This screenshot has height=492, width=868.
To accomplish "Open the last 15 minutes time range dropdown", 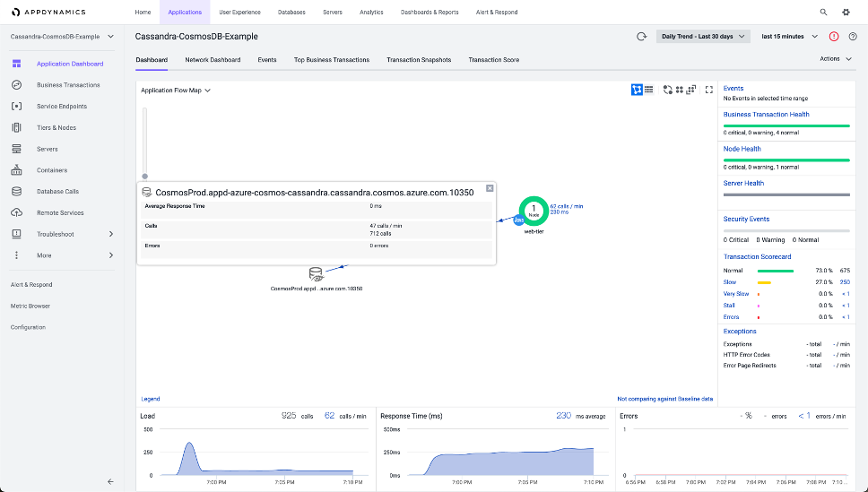I will 789,37.
